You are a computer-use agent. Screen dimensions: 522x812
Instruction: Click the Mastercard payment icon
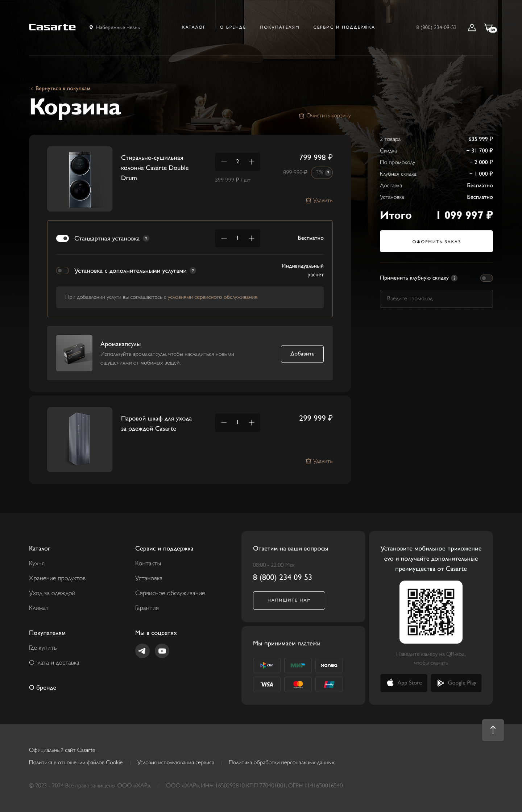[298, 685]
